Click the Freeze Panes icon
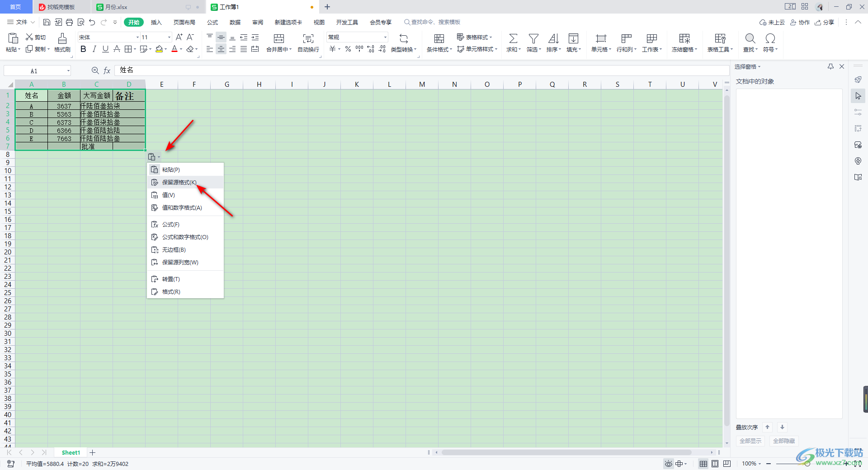This screenshot has height=470, width=868. point(684,38)
